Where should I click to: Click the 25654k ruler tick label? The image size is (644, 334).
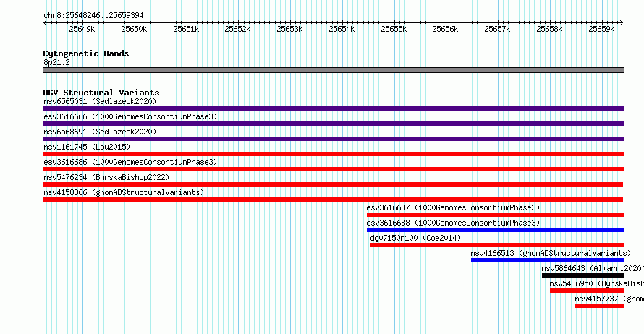342,29
